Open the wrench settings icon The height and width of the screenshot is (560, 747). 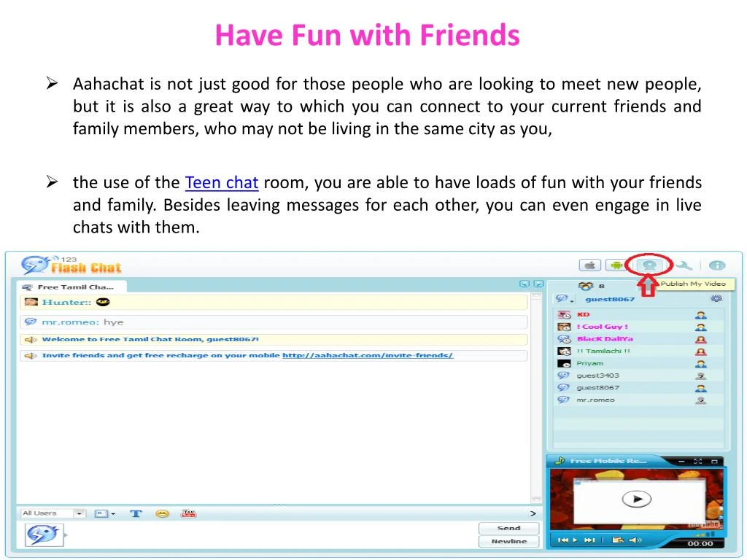684,265
